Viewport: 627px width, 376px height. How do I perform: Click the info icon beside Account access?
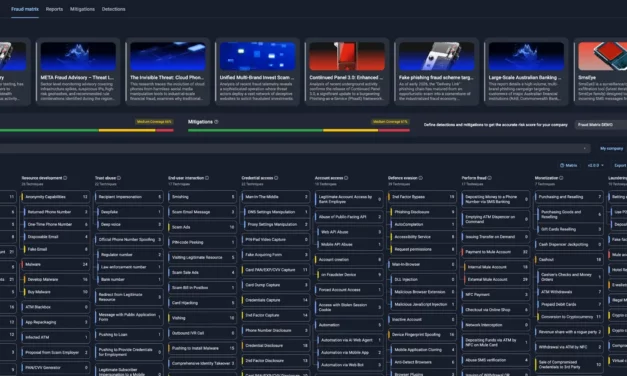[x=346, y=178]
